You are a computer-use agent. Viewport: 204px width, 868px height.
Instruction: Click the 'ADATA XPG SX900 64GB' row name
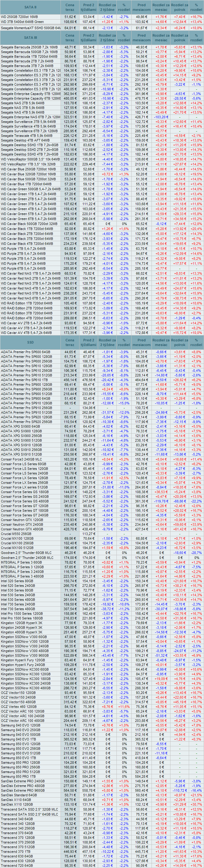[x=20, y=426]
